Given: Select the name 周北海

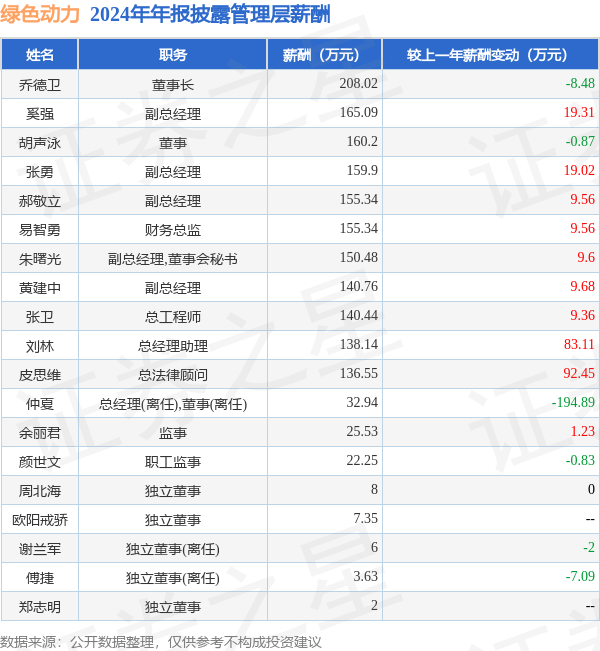Looking at the screenshot, I should click(x=39, y=491).
